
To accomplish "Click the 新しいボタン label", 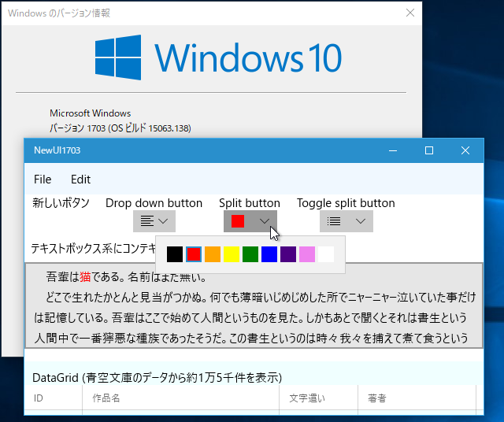I will tap(61, 203).
